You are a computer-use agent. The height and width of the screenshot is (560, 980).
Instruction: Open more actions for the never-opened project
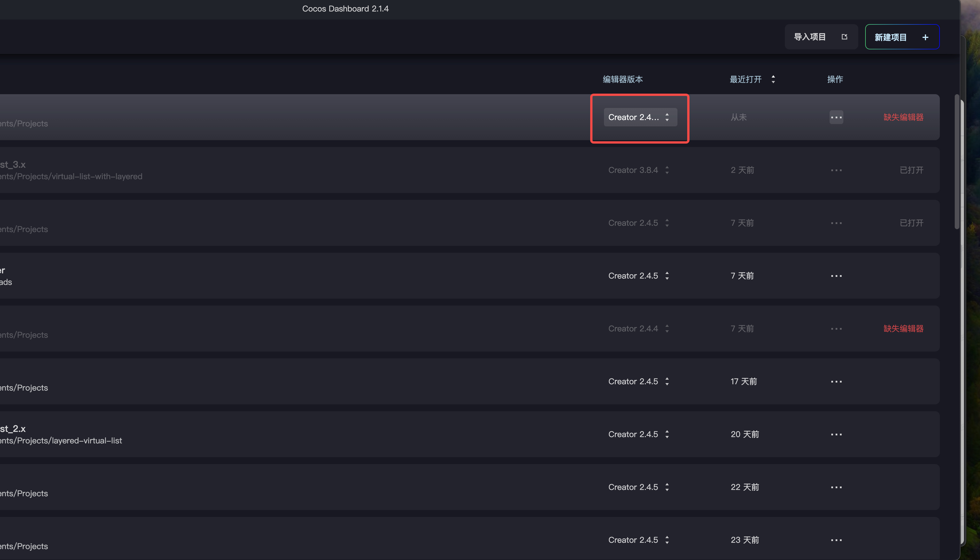pyautogui.click(x=836, y=117)
